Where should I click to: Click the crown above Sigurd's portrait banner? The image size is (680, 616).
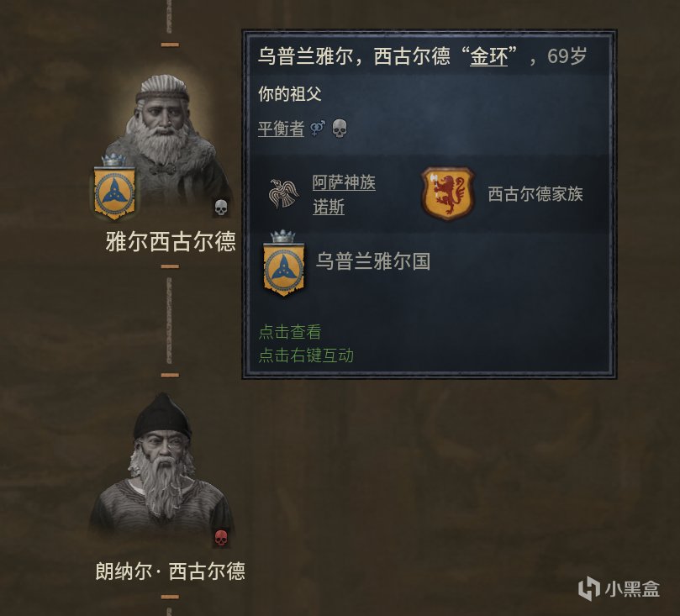pyautogui.click(x=113, y=160)
